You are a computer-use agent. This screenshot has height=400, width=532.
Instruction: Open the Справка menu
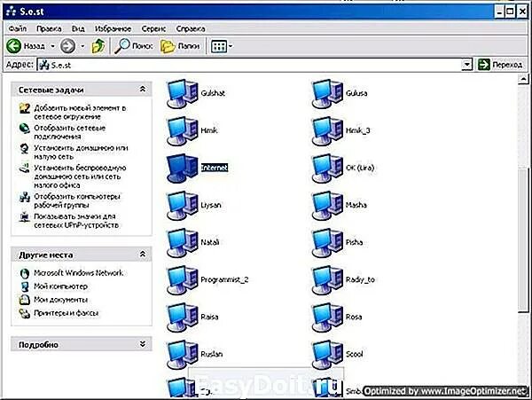click(191, 28)
